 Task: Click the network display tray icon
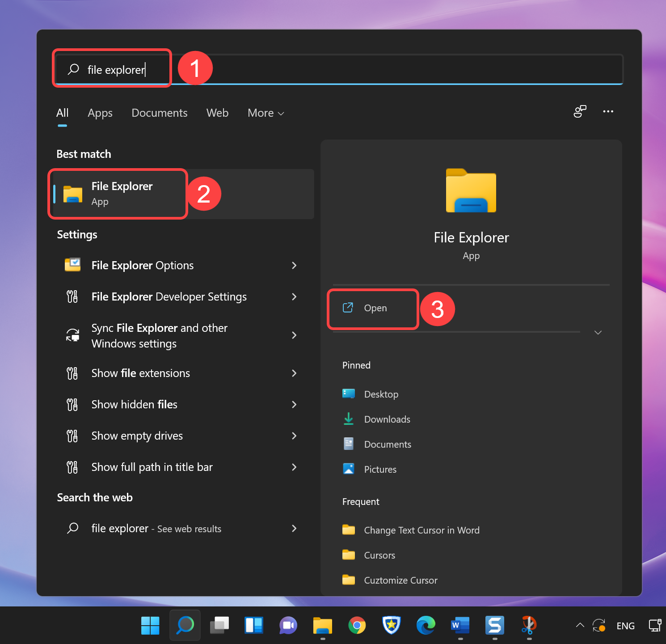click(655, 625)
